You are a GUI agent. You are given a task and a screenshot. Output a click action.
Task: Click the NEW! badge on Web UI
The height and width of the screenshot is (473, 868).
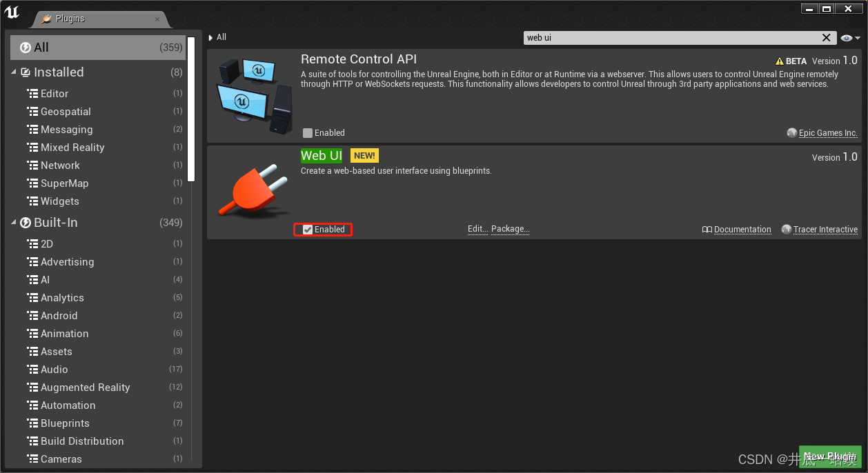364,156
